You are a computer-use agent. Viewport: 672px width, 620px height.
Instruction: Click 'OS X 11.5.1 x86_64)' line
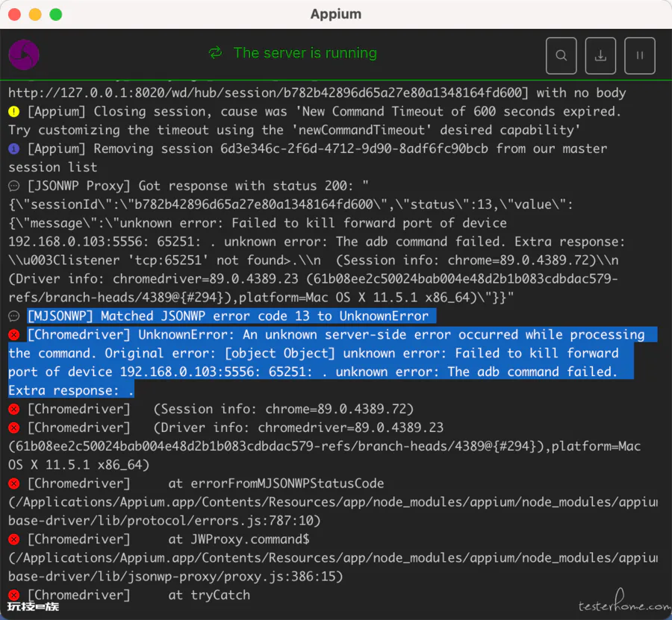pyautogui.click(x=79, y=465)
